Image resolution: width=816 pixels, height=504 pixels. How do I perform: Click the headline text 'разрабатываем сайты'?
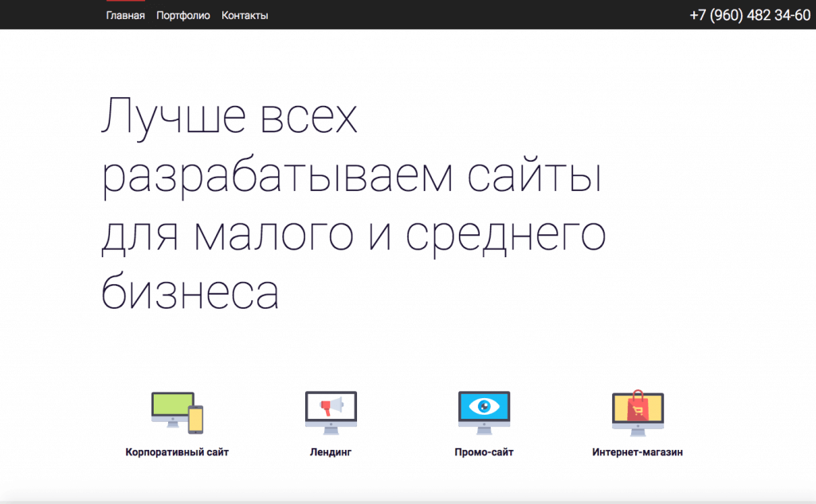click(351, 177)
